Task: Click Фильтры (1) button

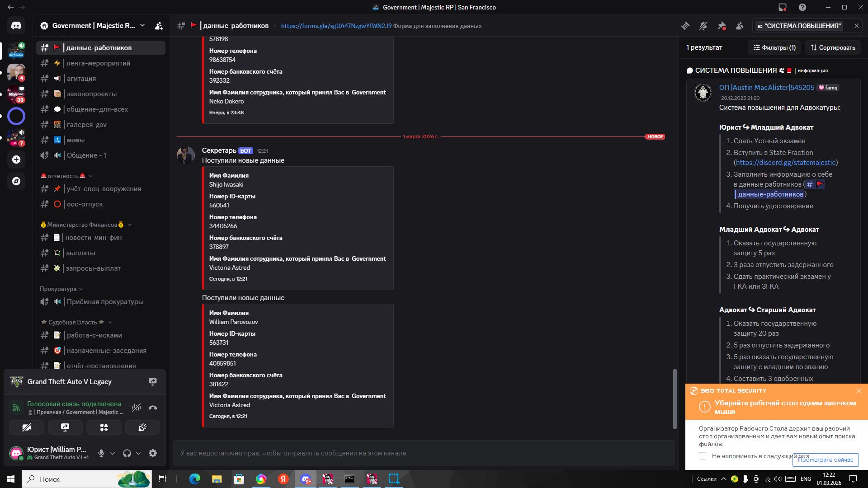Action: [774, 47]
